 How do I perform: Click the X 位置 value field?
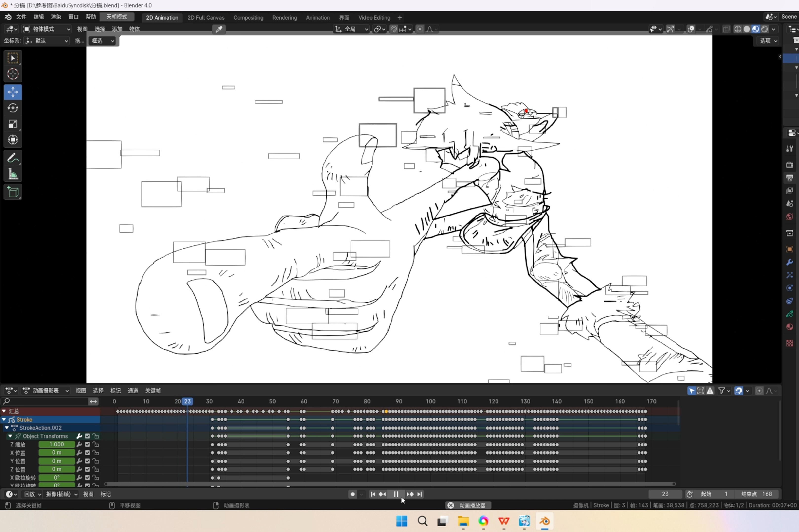tap(57, 453)
